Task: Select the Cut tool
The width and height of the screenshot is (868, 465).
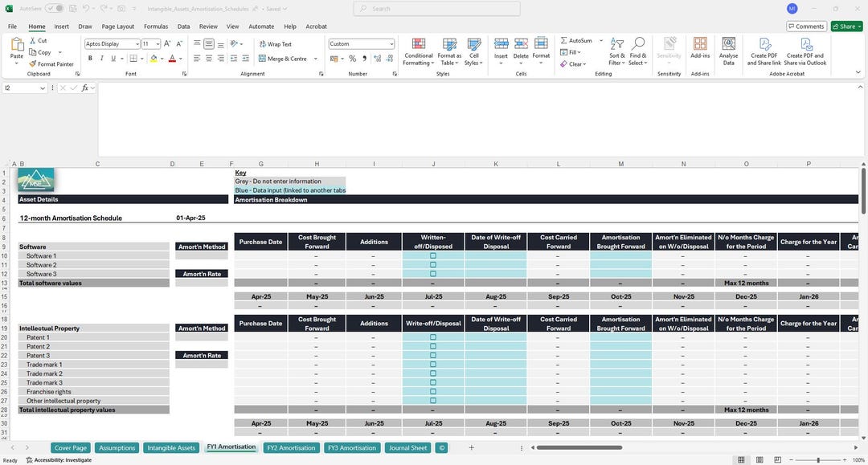Action: (x=39, y=41)
